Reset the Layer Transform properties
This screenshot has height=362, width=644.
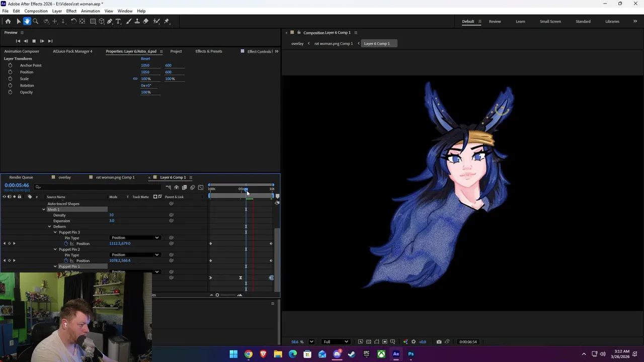click(x=145, y=59)
